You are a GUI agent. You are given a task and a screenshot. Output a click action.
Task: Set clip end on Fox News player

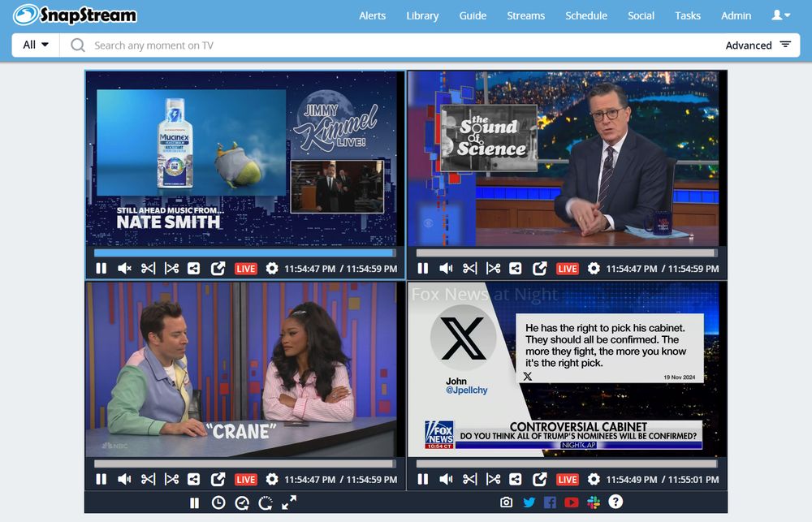point(493,479)
